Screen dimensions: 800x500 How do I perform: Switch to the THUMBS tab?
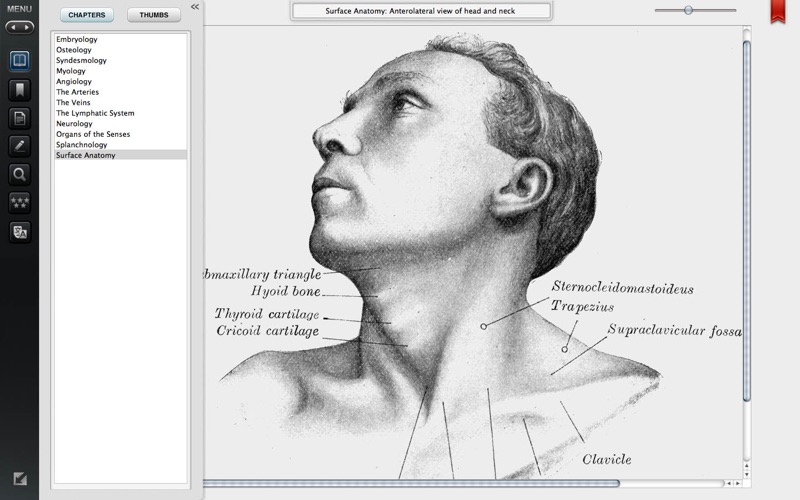[154, 15]
